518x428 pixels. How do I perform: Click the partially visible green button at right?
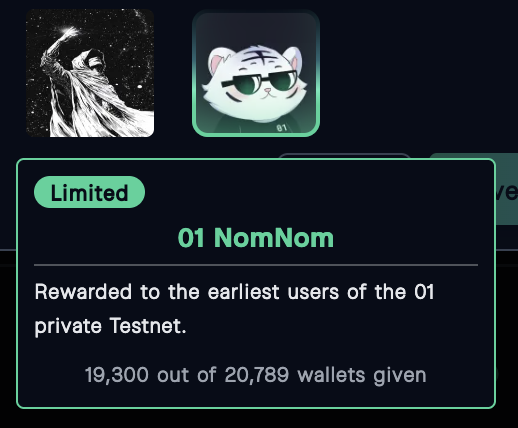click(507, 189)
